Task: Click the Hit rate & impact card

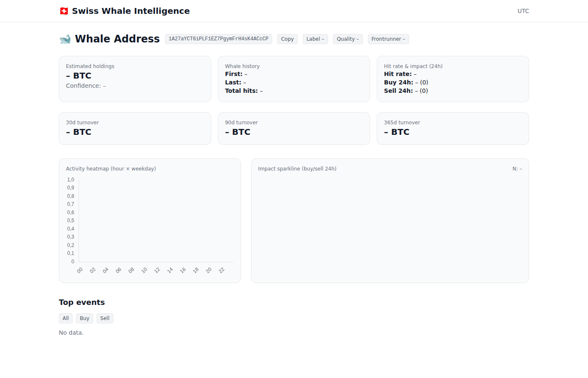Action: [x=453, y=79]
